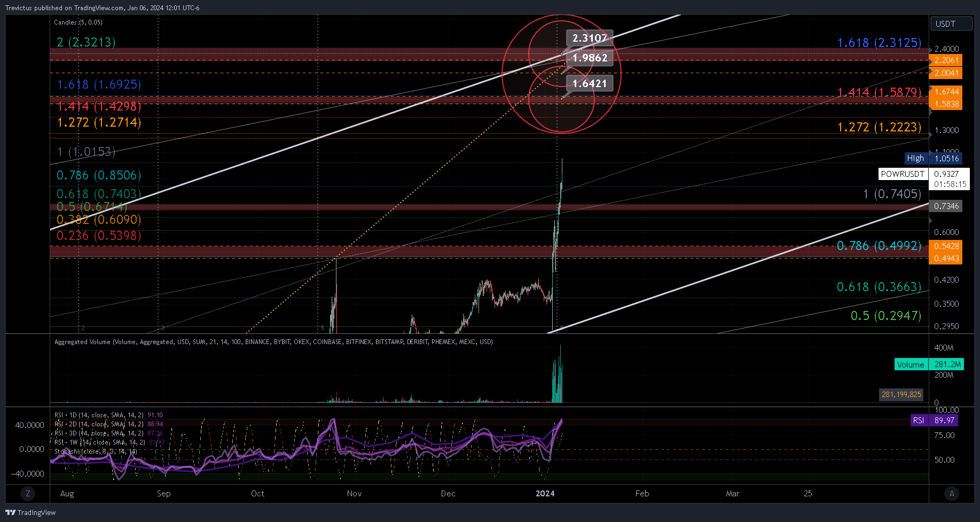Click 'Oct' on the time axis
The height and width of the screenshot is (522, 980).
257,494
